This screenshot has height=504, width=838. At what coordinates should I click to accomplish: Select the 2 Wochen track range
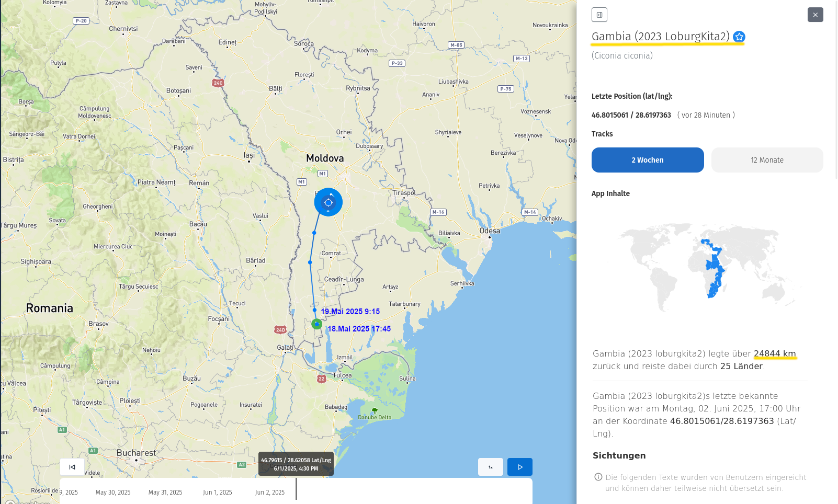pos(647,160)
